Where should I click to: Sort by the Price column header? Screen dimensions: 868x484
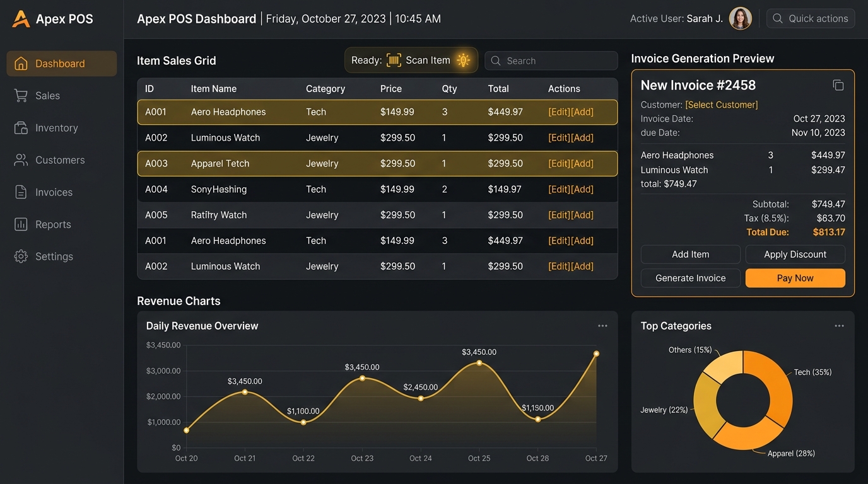(x=391, y=89)
